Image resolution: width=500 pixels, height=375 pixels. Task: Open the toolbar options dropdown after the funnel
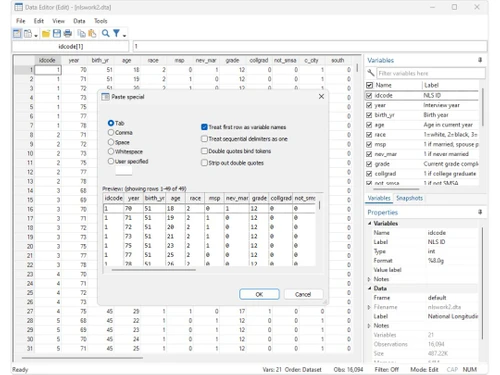tap(124, 35)
